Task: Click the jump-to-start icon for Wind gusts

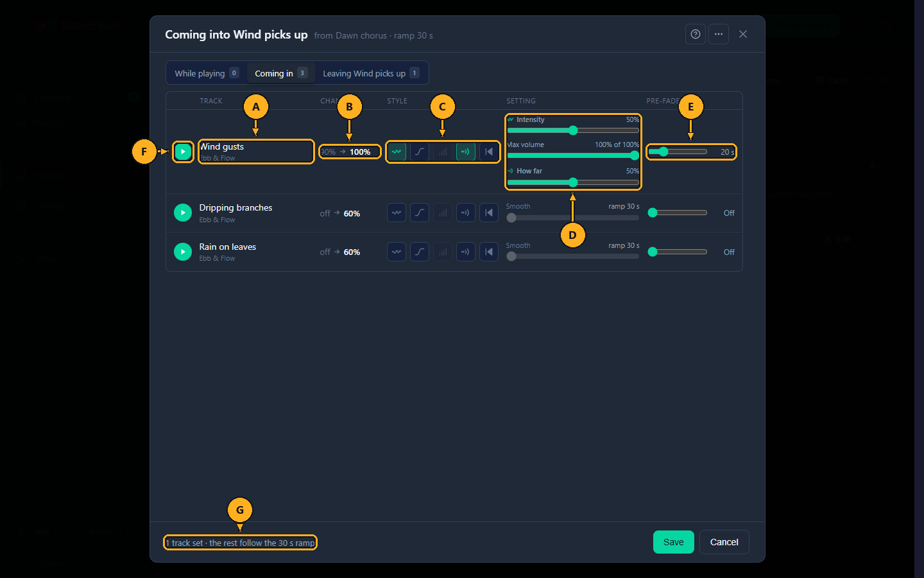Action: (x=489, y=152)
